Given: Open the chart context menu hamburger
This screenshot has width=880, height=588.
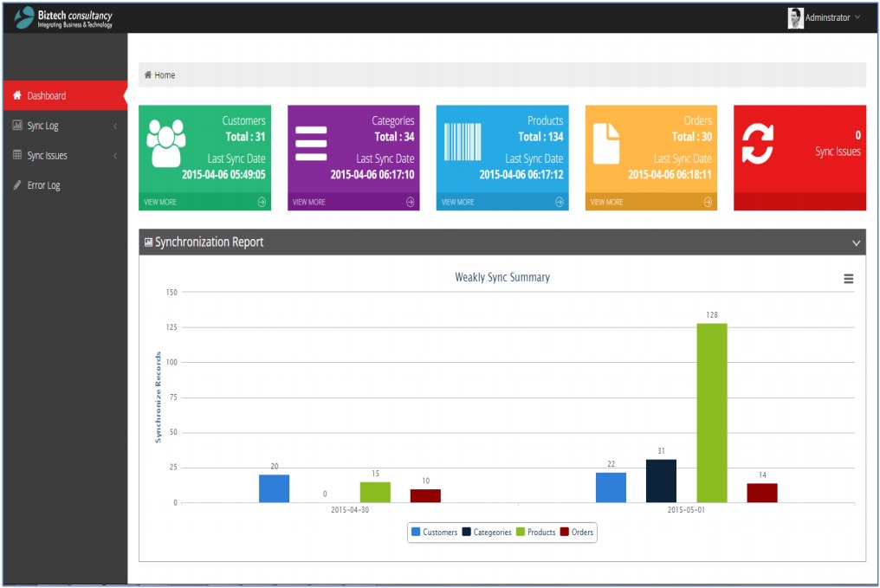Looking at the screenshot, I should click(849, 278).
